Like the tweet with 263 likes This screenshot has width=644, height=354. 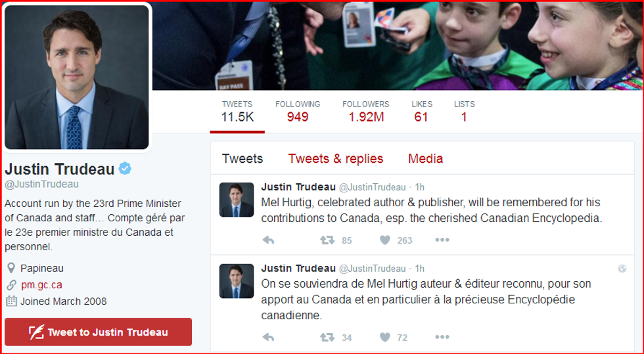(385, 240)
